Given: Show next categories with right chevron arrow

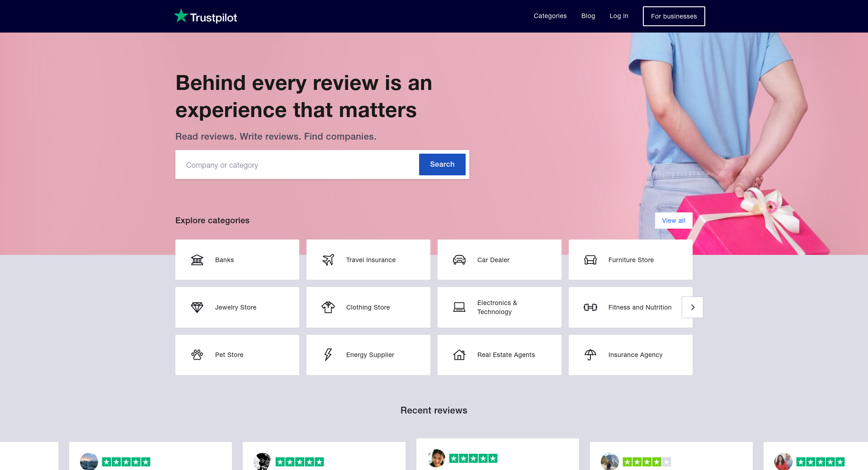Looking at the screenshot, I should (693, 307).
